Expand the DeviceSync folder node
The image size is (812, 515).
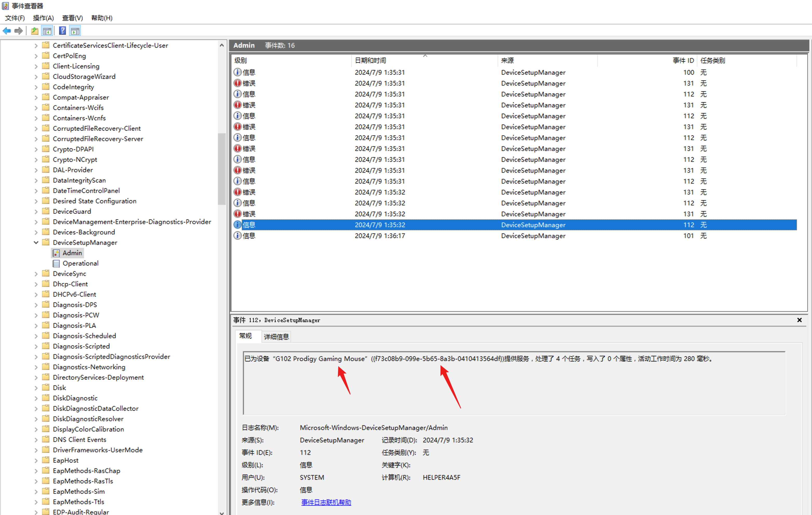[36, 274]
